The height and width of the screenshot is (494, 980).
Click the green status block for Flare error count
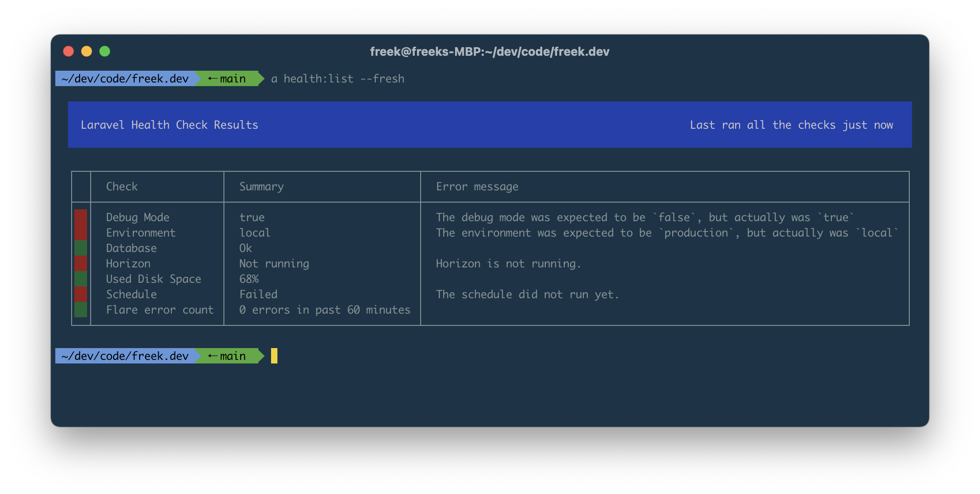81,310
